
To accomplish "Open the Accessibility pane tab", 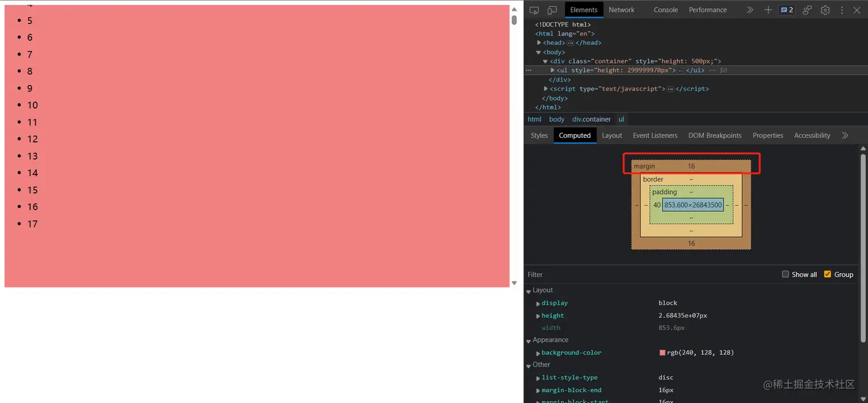I will [812, 135].
